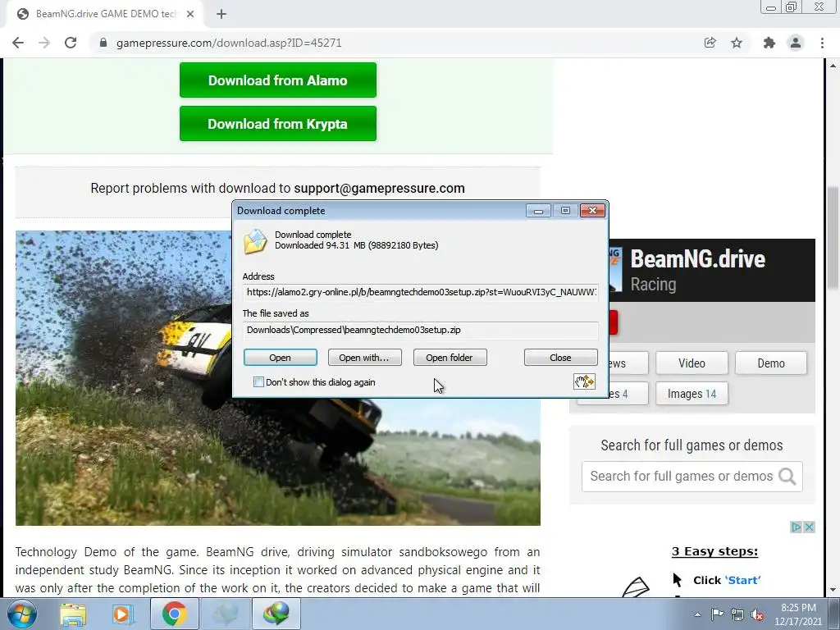Viewport: 840px width, 630px height.
Task: Click the file saved as path field
Action: [421, 330]
